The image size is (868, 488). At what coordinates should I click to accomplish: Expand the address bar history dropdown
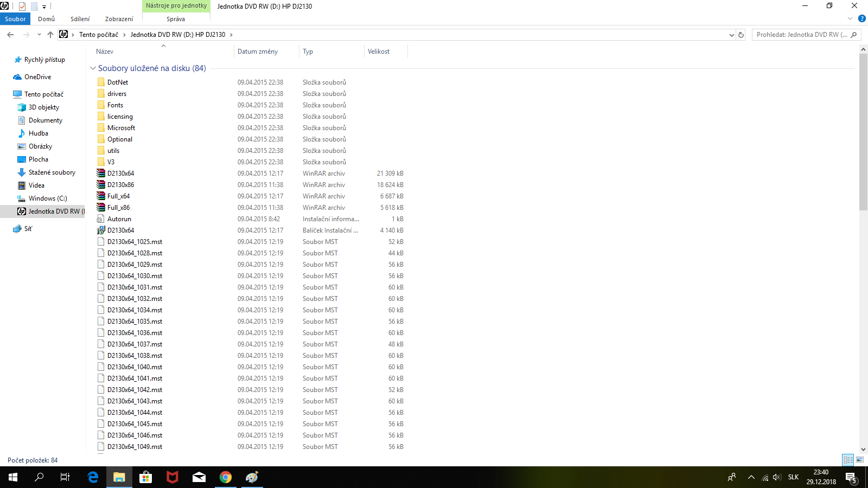coord(731,35)
